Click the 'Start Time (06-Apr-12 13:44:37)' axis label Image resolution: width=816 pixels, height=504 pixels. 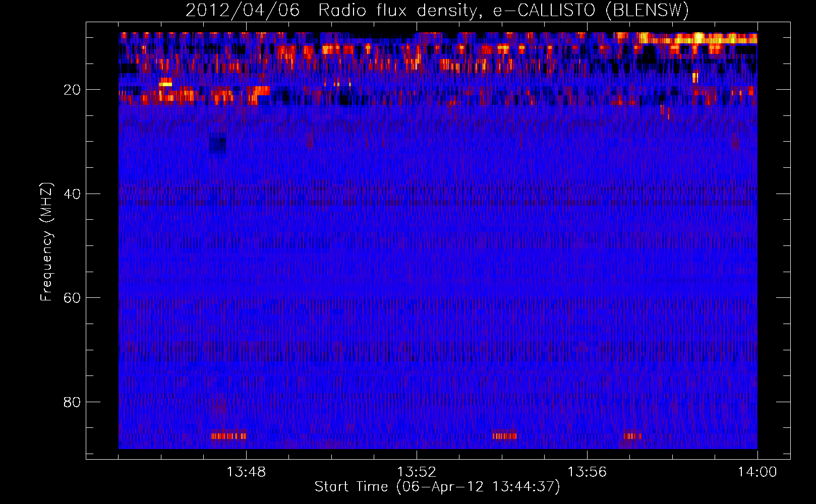[437, 487]
